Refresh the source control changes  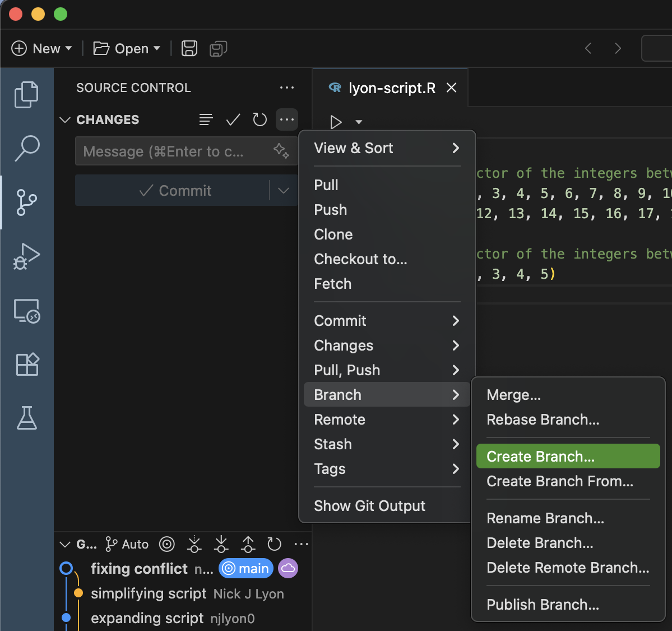pos(259,119)
